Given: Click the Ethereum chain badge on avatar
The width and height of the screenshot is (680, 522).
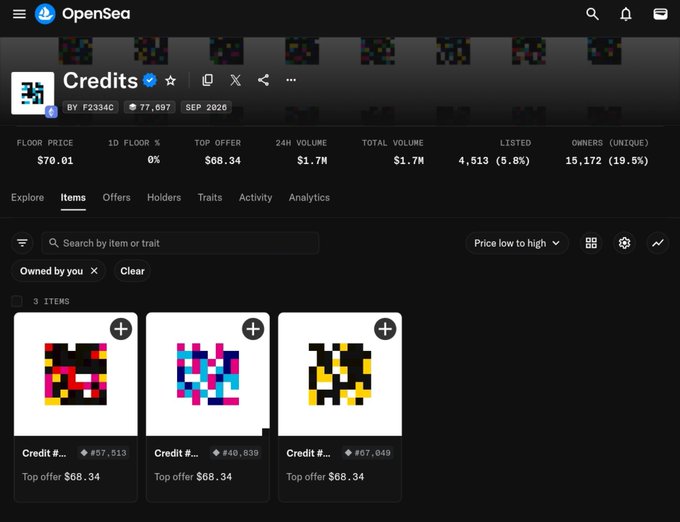Looking at the screenshot, I should [x=52, y=112].
